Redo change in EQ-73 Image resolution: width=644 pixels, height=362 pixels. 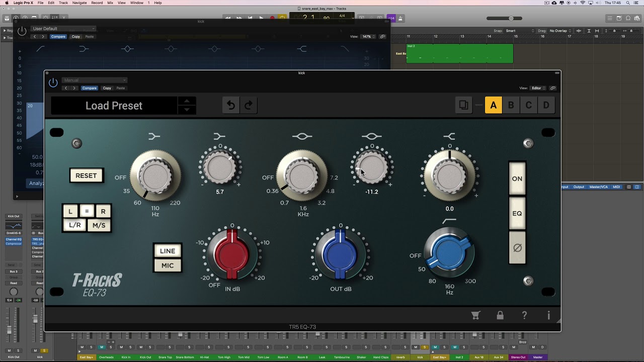point(249,105)
